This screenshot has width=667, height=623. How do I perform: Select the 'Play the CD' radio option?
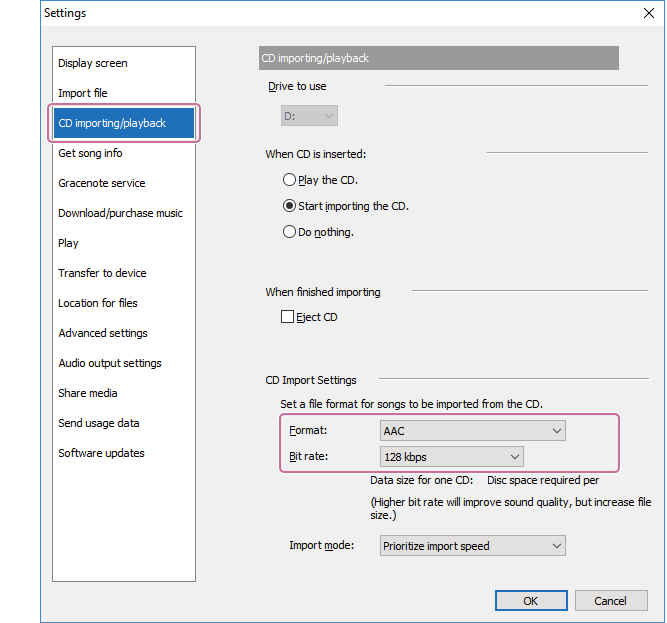coord(289,180)
